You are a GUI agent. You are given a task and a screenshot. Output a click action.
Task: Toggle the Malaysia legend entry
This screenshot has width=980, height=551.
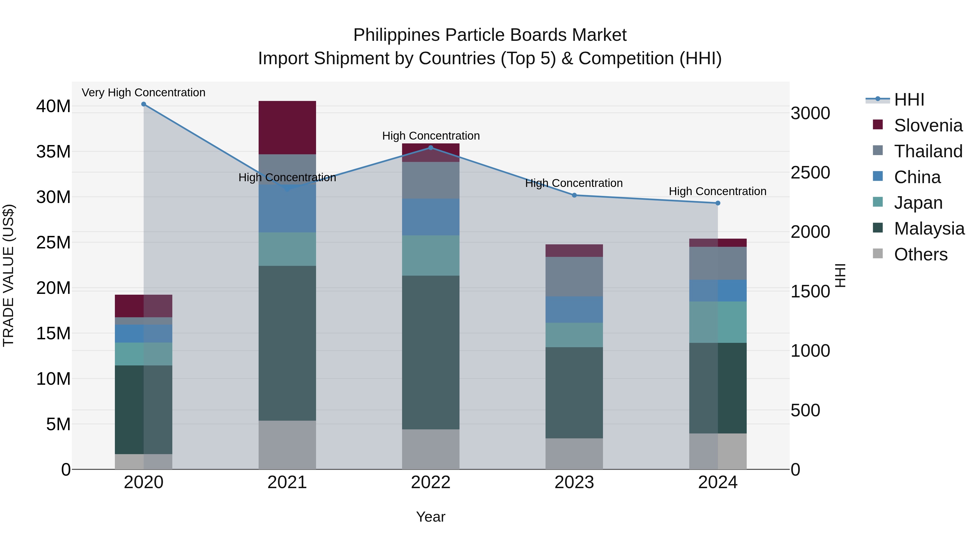[x=918, y=229]
